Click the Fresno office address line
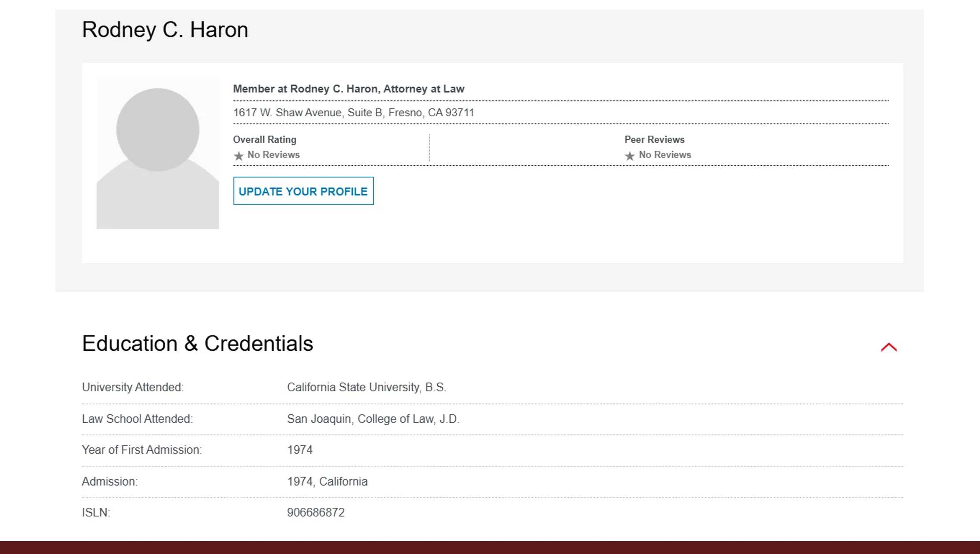 [354, 112]
